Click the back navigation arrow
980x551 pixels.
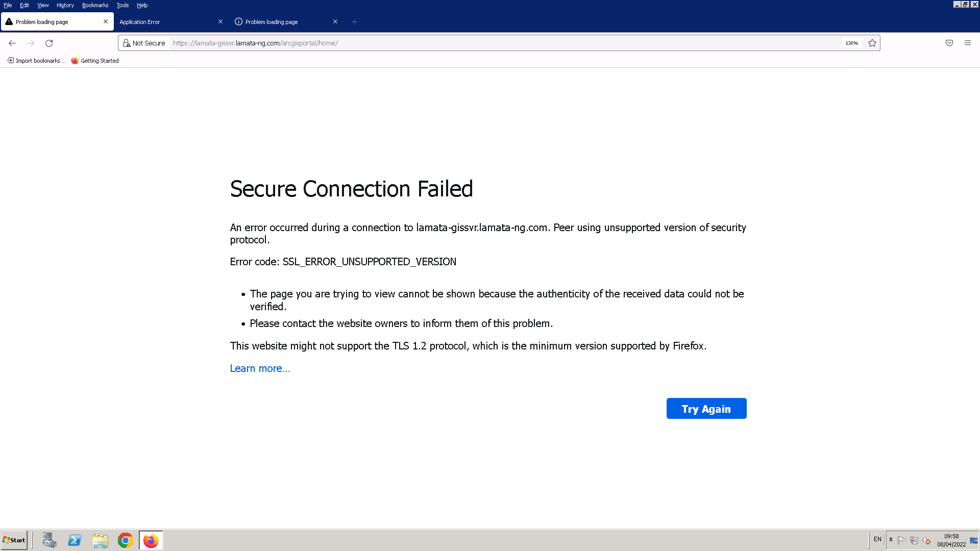pyautogui.click(x=12, y=43)
